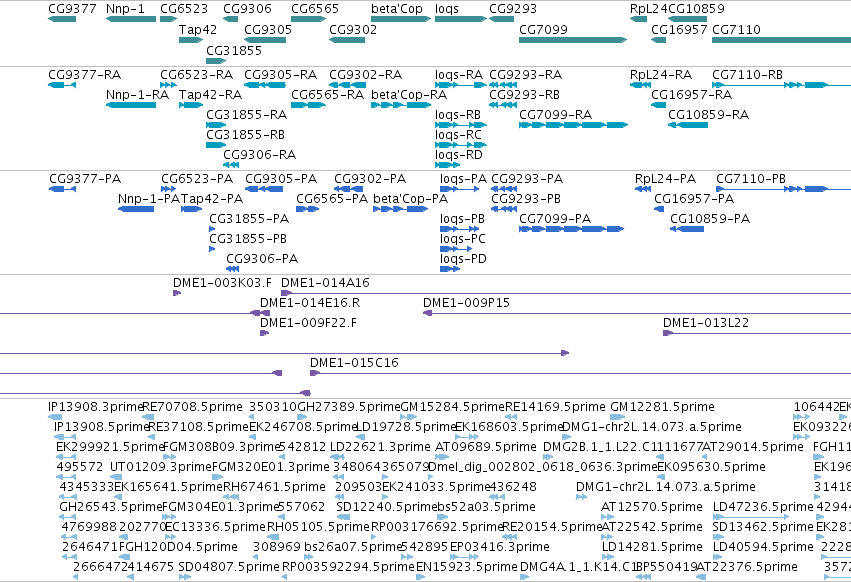851x582 pixels.
Task: Click the CG9293 gene label
Action: click(513, 9)
